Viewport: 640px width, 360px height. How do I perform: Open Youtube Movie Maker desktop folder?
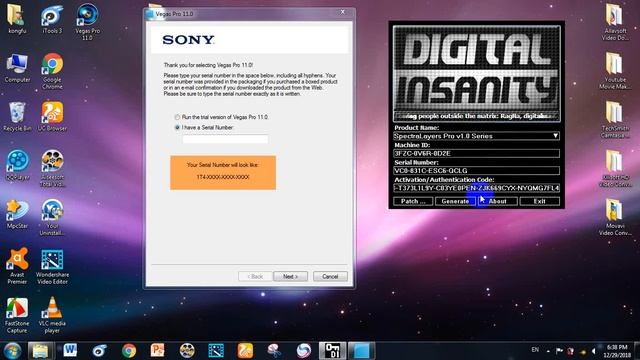(615, 71)
